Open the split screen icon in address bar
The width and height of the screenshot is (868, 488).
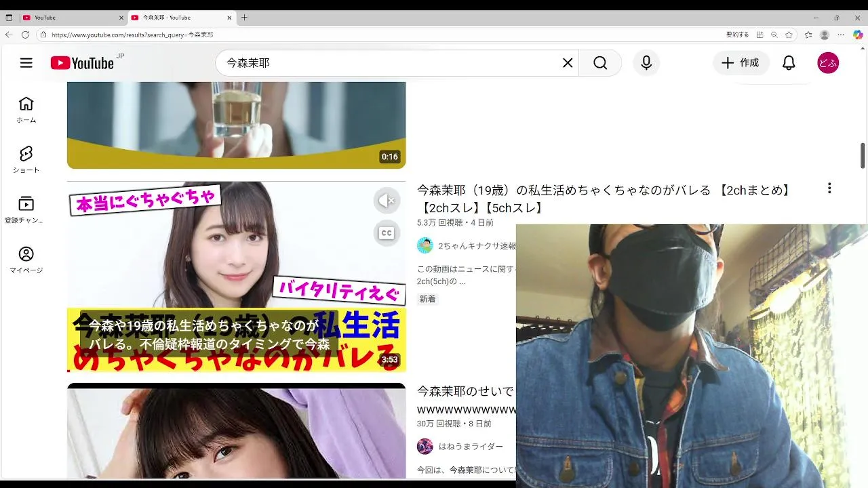(x=759, y=35)
